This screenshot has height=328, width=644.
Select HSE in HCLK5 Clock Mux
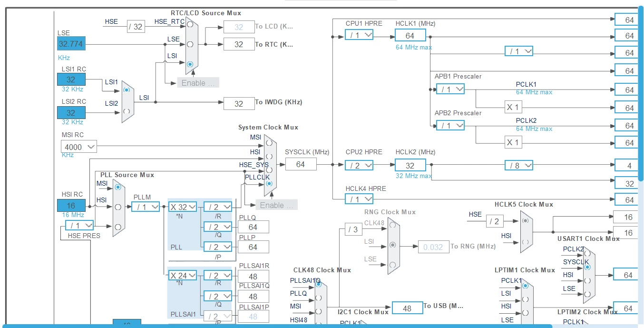[x=525, y=220]
